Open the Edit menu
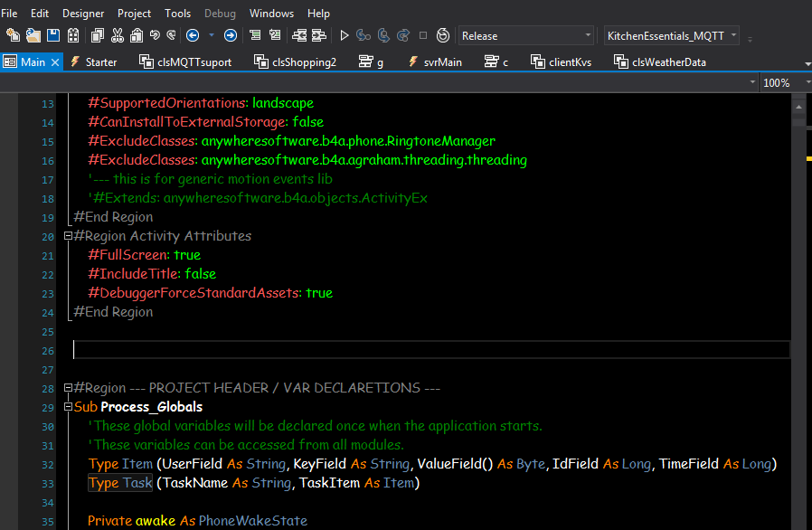This screenshot has height=530, width=812. point(40,14)
